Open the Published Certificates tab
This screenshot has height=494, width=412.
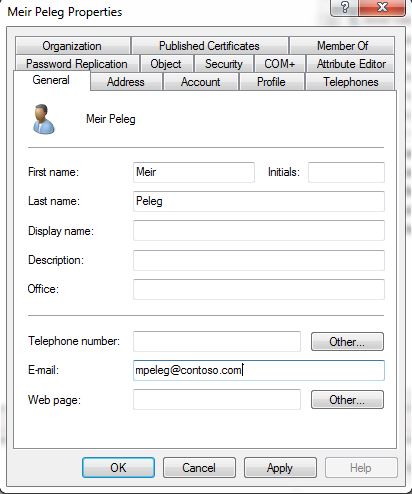(209, 46)
